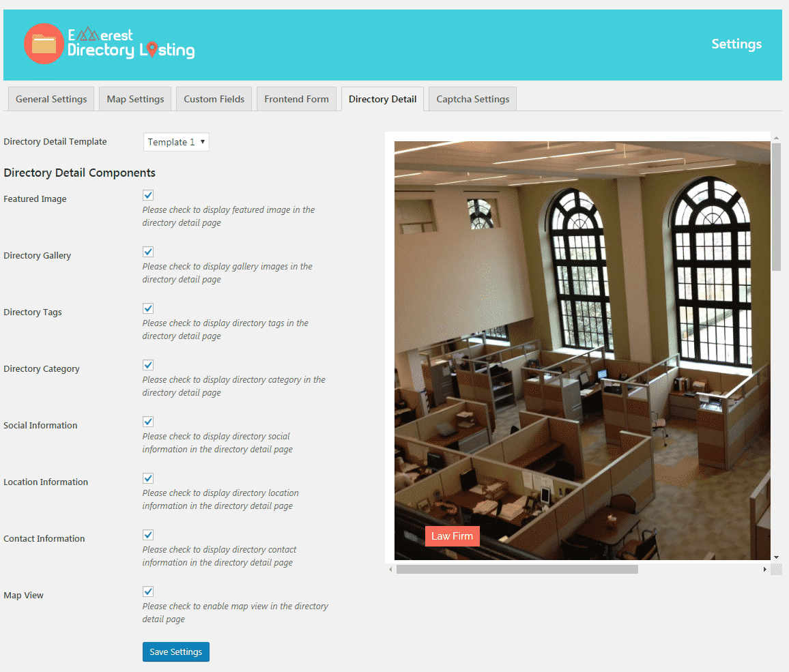Click the preview scroll-left arrow
789x672 pixels.
click(x=390, y=570)
